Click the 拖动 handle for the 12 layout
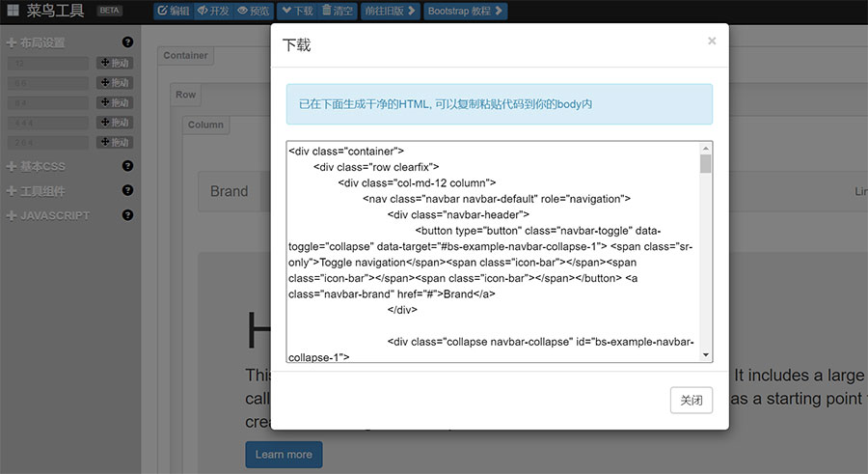Viewport: 868px width, 474px height. (x=115, y=63)
